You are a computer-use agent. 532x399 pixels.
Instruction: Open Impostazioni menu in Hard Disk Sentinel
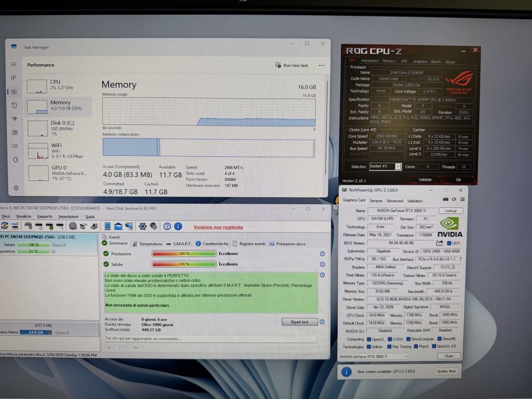68,217
